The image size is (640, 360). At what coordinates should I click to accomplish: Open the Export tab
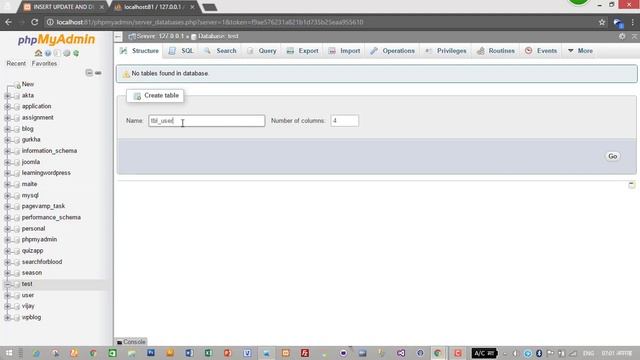point(302,51)
